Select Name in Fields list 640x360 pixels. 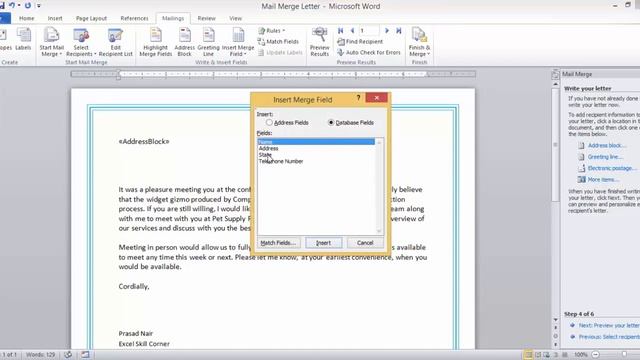coord(316,142)
